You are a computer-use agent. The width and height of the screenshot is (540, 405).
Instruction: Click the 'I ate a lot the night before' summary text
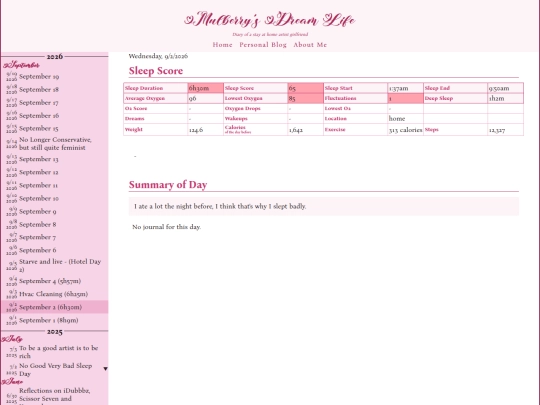tap(220, 206)
